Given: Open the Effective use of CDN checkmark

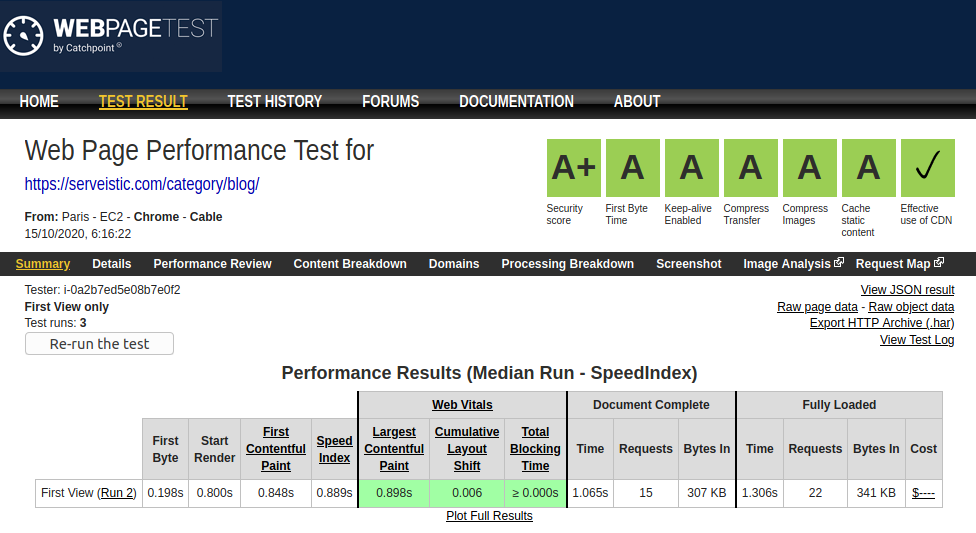Looking at the screenshot, I should (x=927, y=167).
